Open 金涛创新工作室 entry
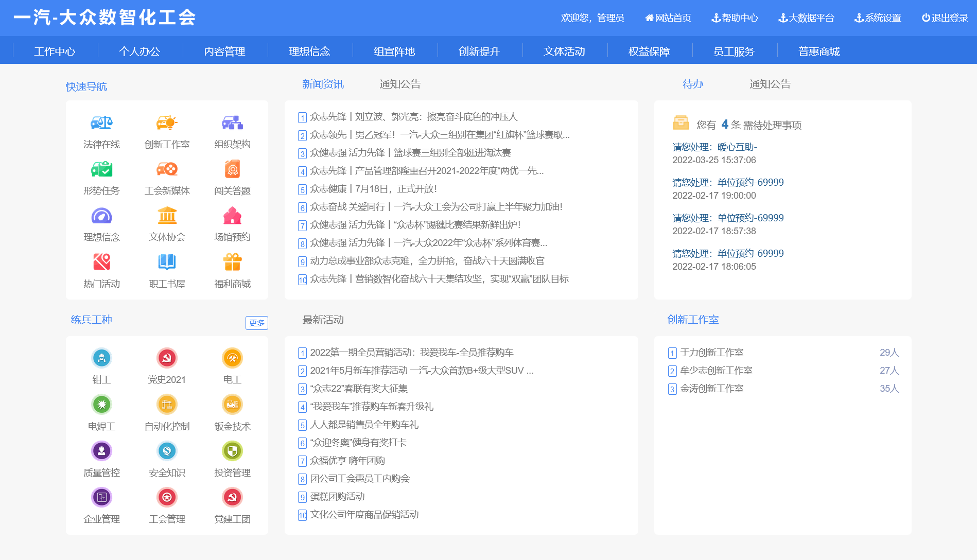 pos(712,389)
